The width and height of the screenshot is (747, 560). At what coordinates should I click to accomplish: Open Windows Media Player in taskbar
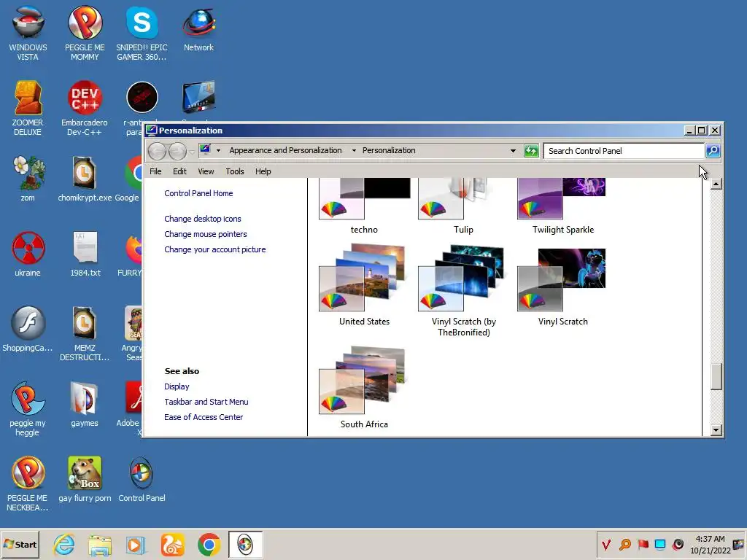tap(136, 544)
